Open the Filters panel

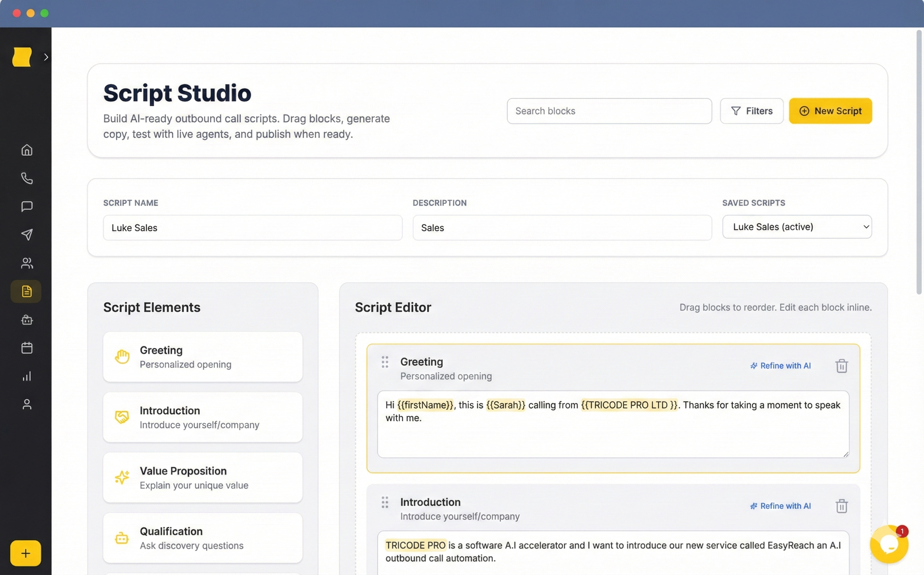point(751,111)
